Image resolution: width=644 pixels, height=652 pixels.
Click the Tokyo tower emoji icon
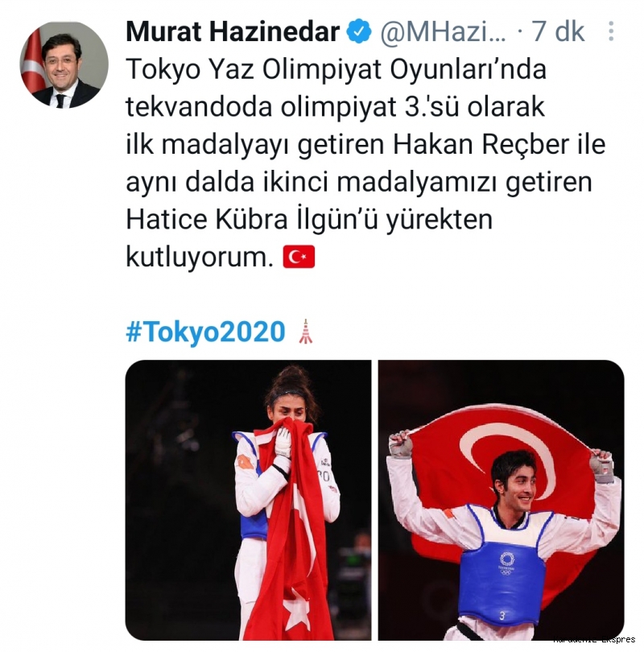[x=306, y=332]
